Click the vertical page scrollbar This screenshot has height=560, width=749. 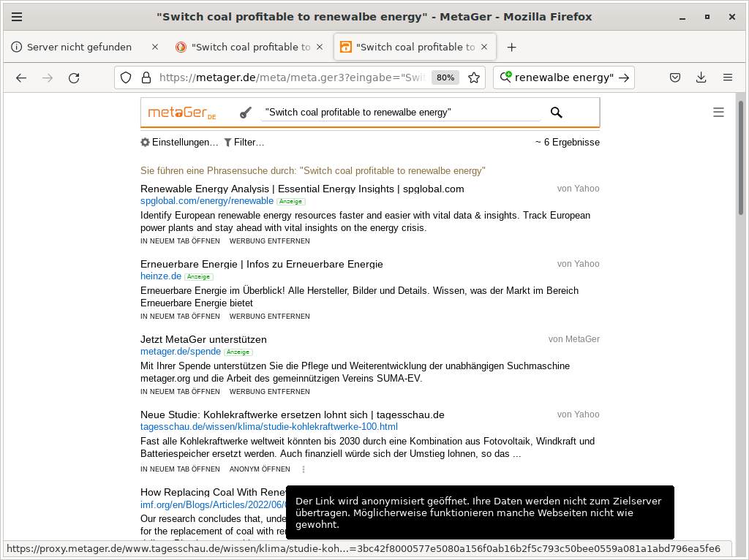(741, 157)
